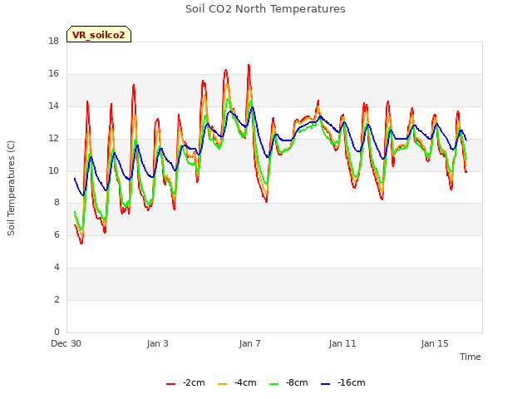
Task: Toggle the -16cm legend entry
Action: point(343,382)
